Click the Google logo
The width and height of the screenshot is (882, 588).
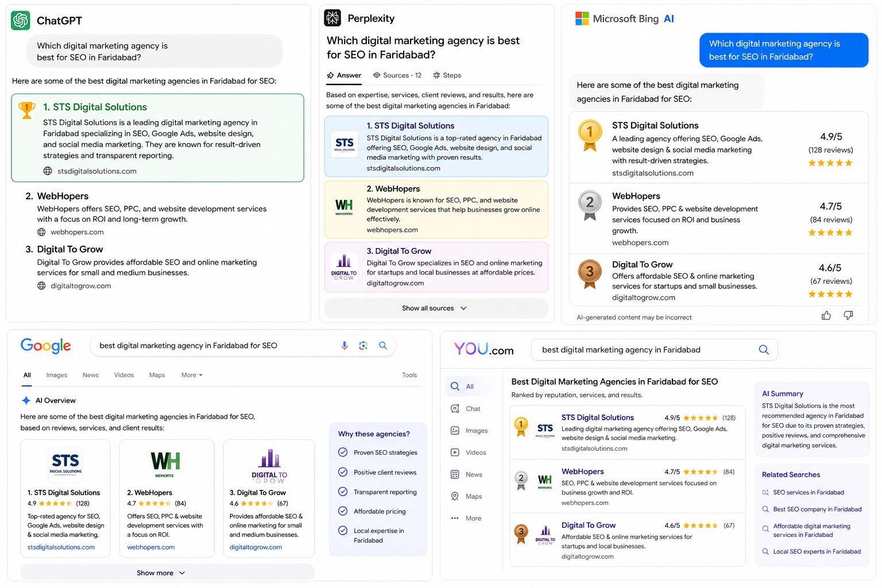pyautogui.click(x=46, y=346)
